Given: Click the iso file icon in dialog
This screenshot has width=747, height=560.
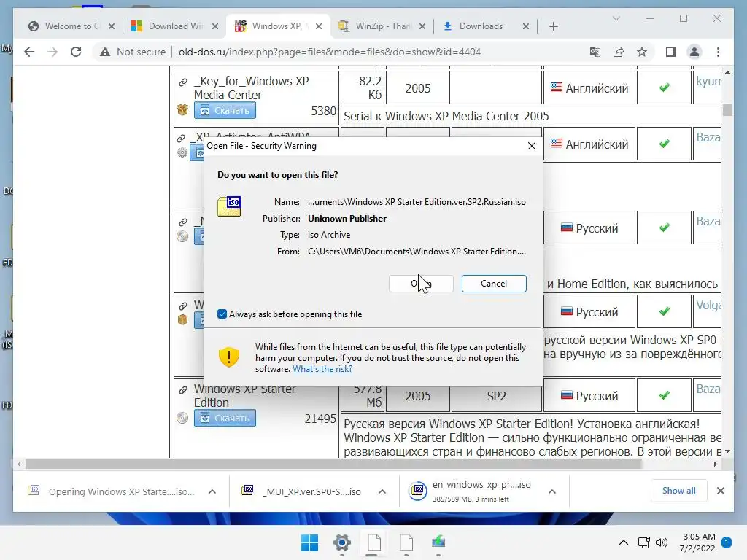Looking at the screenshot, I should tap(229, 206).
